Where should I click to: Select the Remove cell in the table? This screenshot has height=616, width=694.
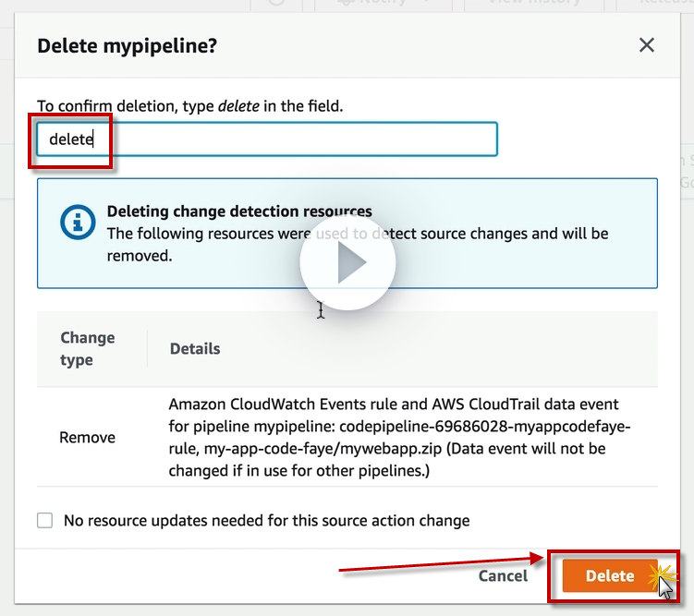tap(87, 437)
